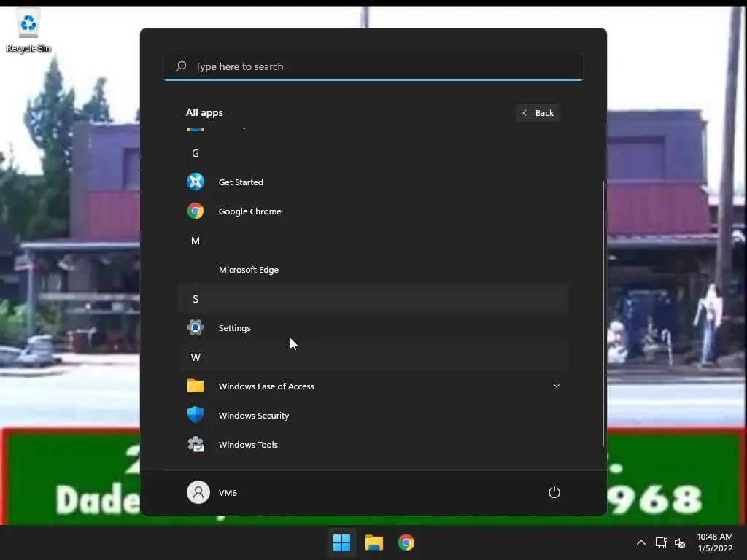The height and width of the screenshot is (560, 747).
Task: Show hidden icons in the system tray
Action: point(641,542)
